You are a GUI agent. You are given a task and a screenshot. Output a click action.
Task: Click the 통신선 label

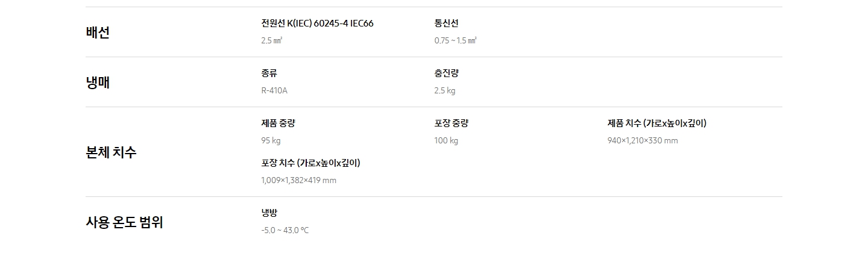(446, 23)
